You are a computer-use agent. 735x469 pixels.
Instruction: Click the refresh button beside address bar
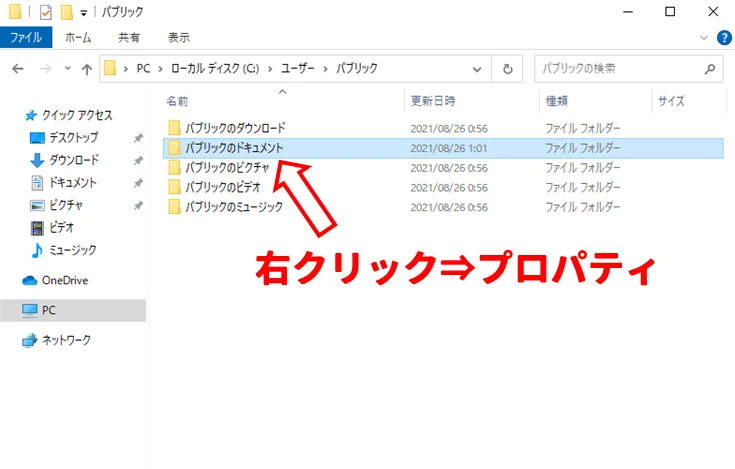(x=508, y=69)
